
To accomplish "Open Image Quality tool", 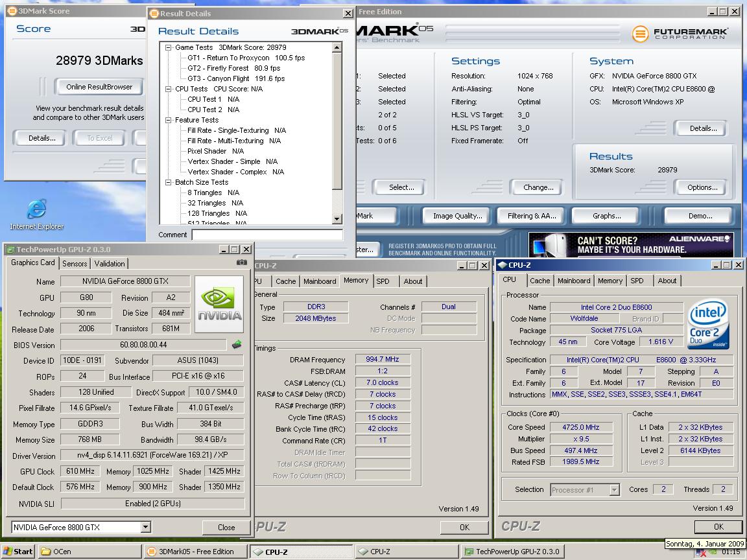I will click(x=457, y=216).
